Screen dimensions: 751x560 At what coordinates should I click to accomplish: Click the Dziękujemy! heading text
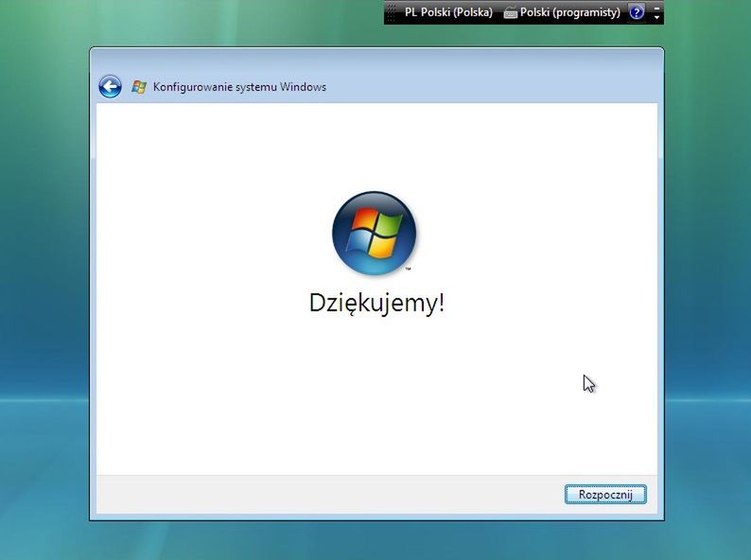377,304
